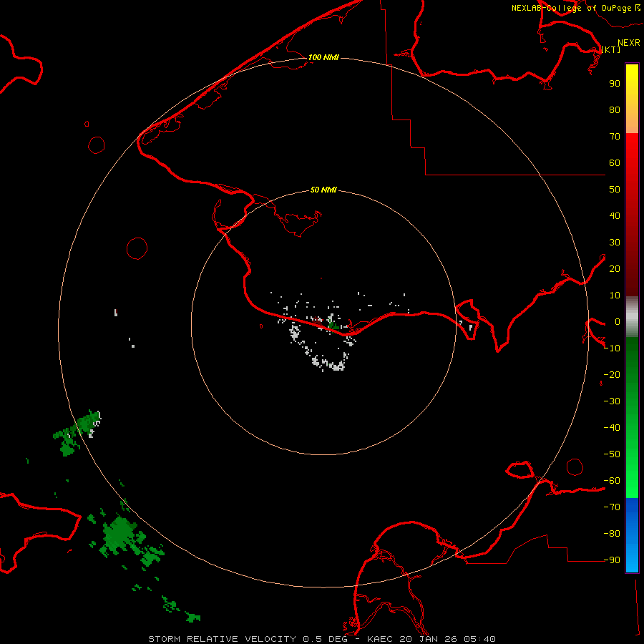Click the 20 value on the velocity scale
Screen dimensions: 644x644
615,269
